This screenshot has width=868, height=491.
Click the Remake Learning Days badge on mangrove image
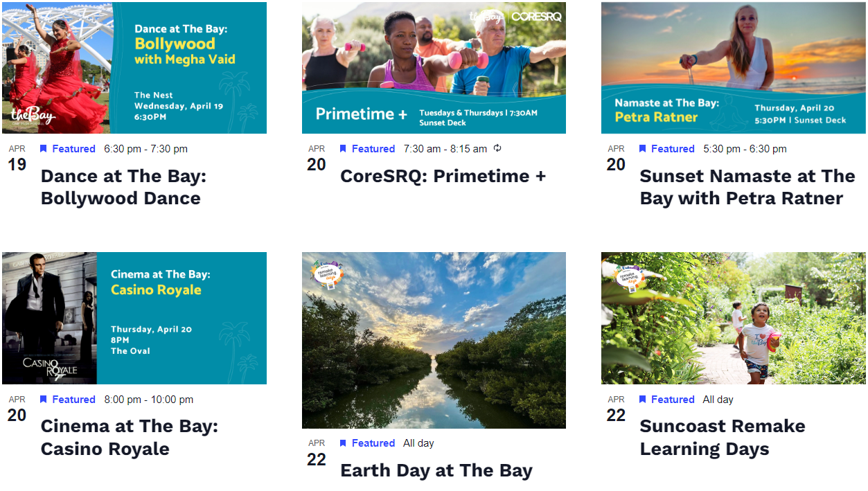click(328, 275)
